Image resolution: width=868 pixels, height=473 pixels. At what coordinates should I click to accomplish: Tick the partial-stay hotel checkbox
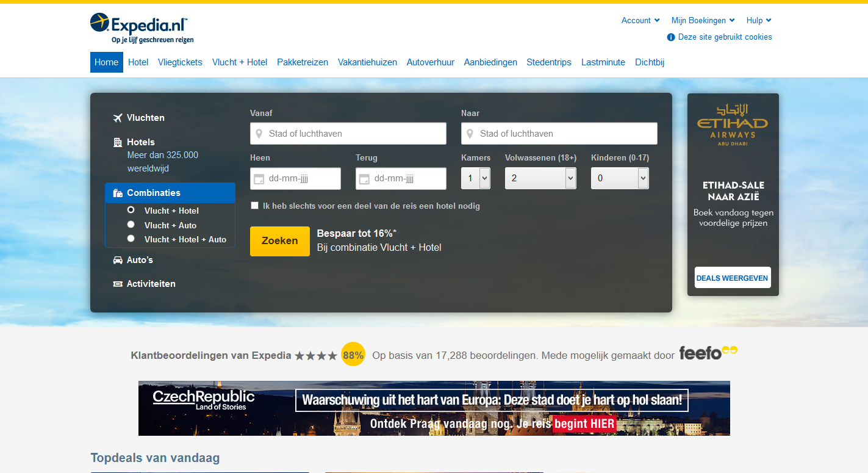(254, 206)
